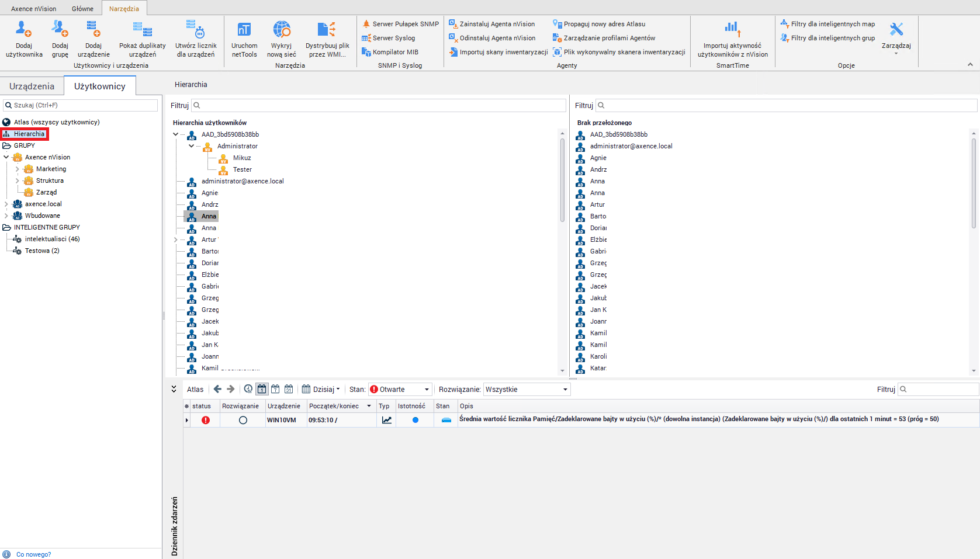Click Importuj aktywność użytkowników z nVision

click(x=732, y=29)
